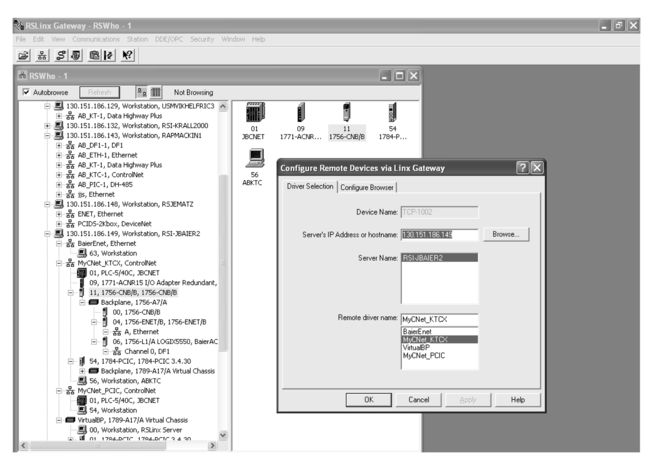Click the Apply button
650x469 pixels.
tap(468, 400)
